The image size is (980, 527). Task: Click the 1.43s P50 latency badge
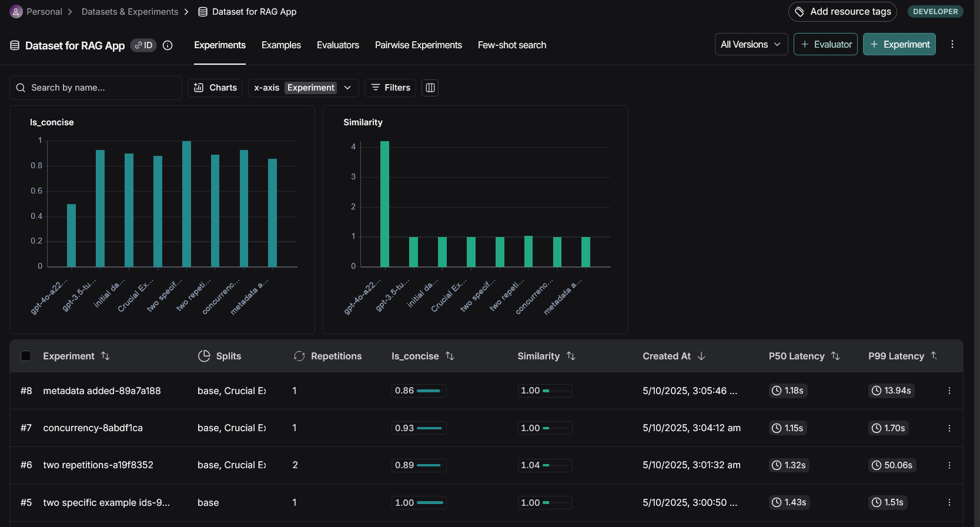tap(789, 502)
